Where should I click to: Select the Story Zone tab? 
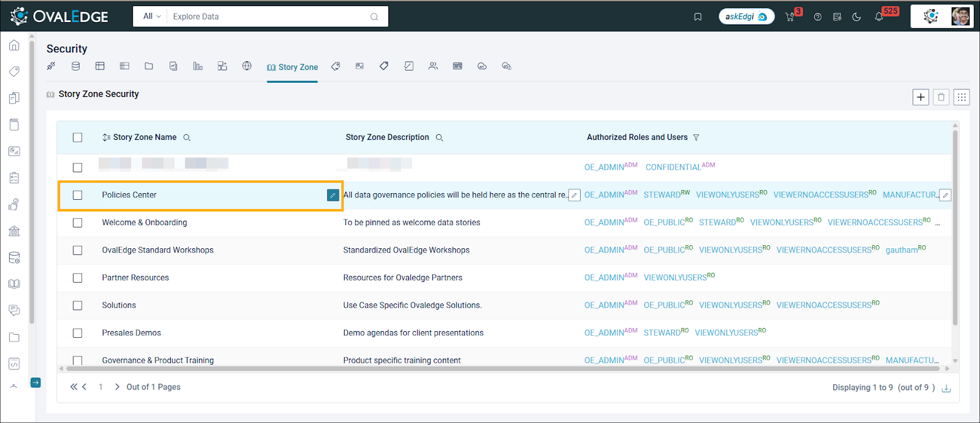292,67
